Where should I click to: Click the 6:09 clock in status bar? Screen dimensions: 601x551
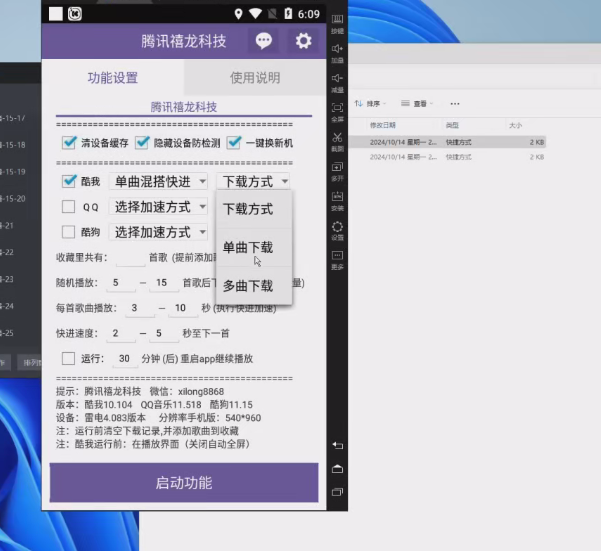(309, 15)
